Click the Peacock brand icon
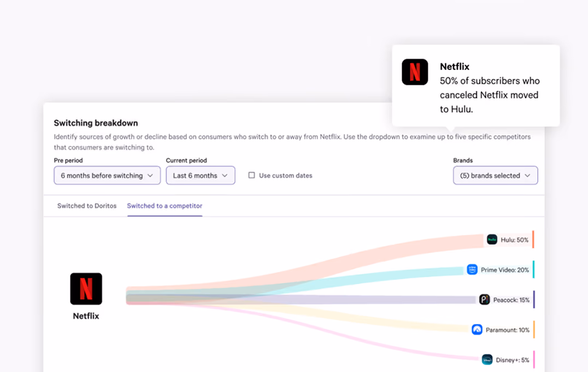 pos(485,300)
